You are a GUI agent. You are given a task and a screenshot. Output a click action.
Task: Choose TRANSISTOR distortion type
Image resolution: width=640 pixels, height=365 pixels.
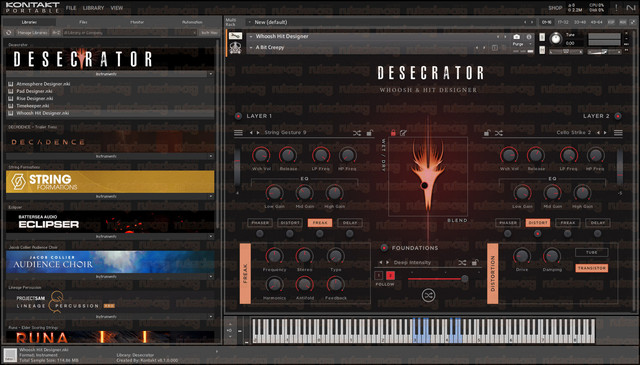[591, 268]
